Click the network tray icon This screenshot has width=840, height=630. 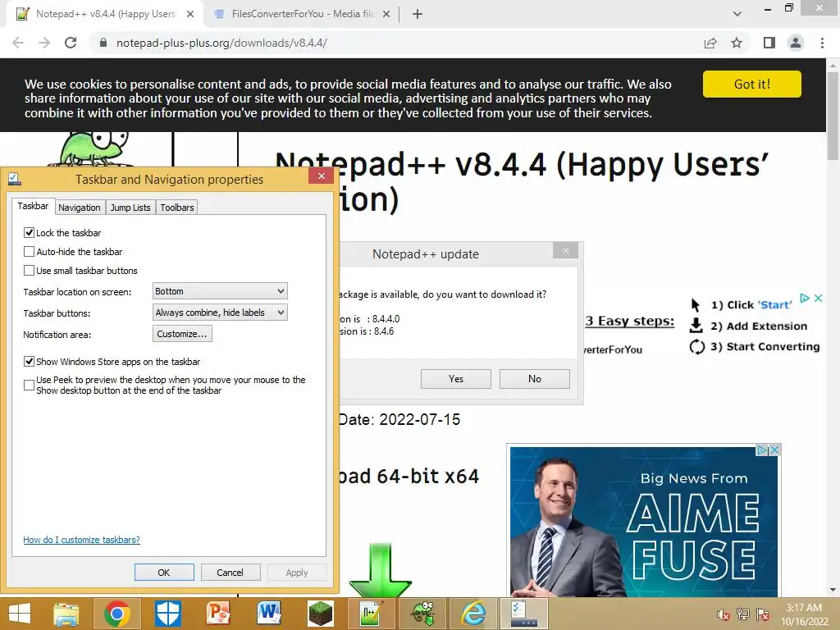(x=742, y=614)
